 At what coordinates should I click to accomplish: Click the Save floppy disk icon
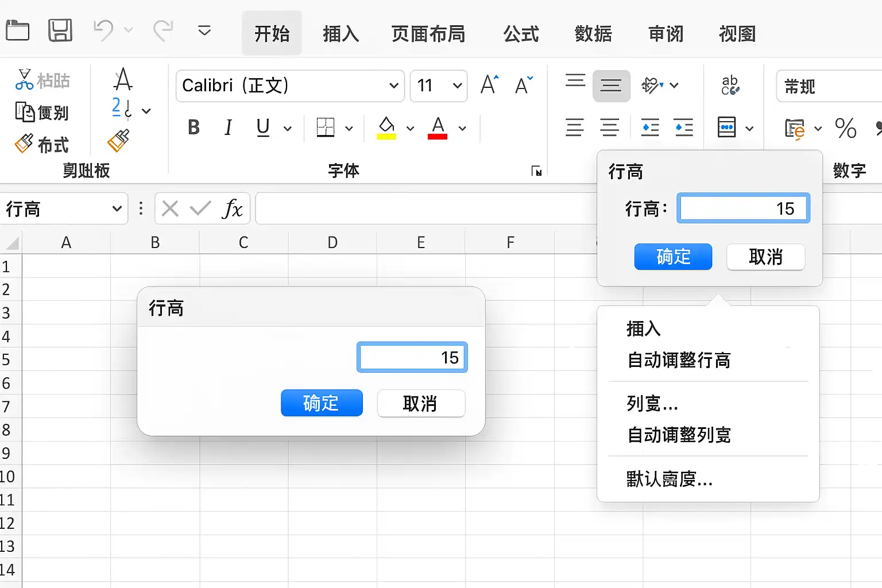click(x=60, y=30)
